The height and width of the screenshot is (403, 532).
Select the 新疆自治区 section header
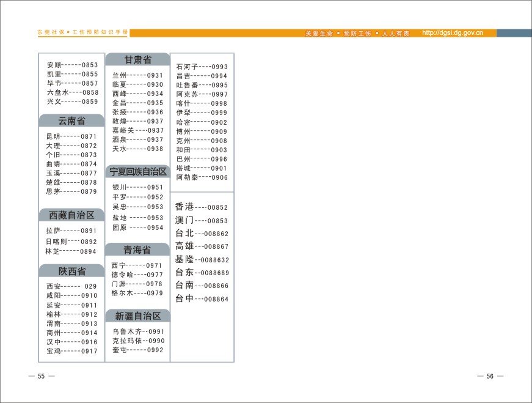click(x=137, y=316)
